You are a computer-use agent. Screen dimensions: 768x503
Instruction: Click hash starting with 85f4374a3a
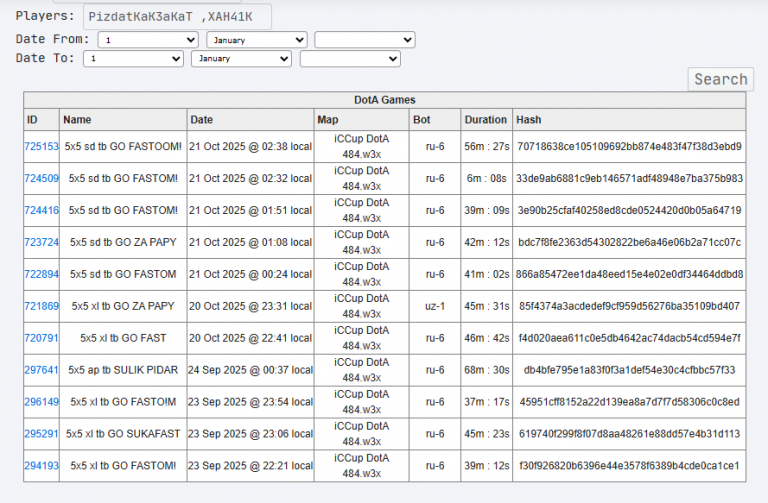coord(629,306)
